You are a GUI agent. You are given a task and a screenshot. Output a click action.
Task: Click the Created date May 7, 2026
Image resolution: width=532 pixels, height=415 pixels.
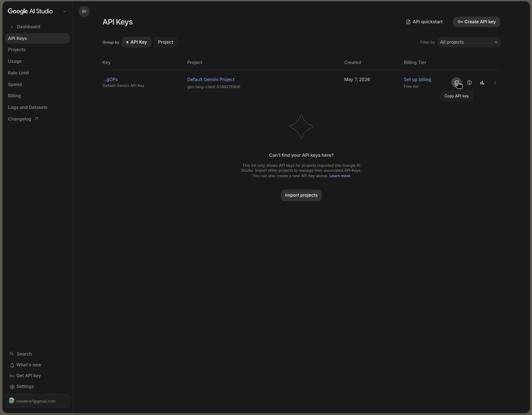[x=357, y=79]
